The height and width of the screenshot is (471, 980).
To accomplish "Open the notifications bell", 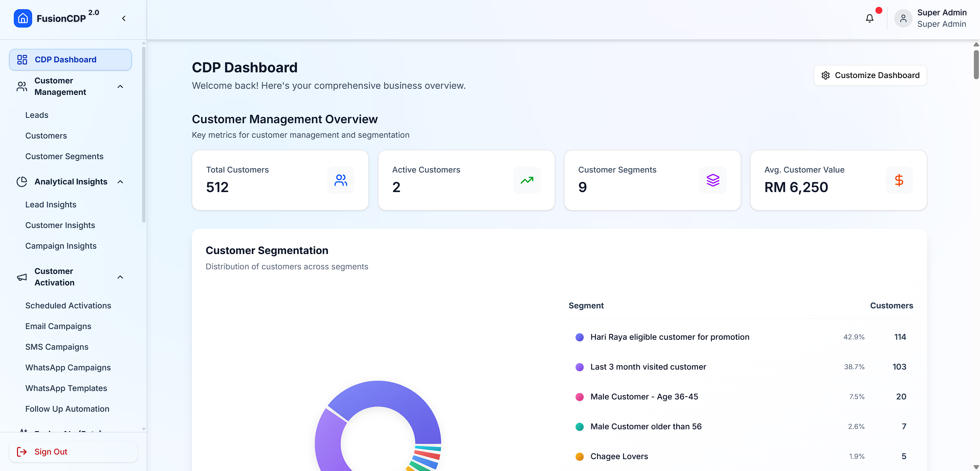I will (x=869, y=18).
